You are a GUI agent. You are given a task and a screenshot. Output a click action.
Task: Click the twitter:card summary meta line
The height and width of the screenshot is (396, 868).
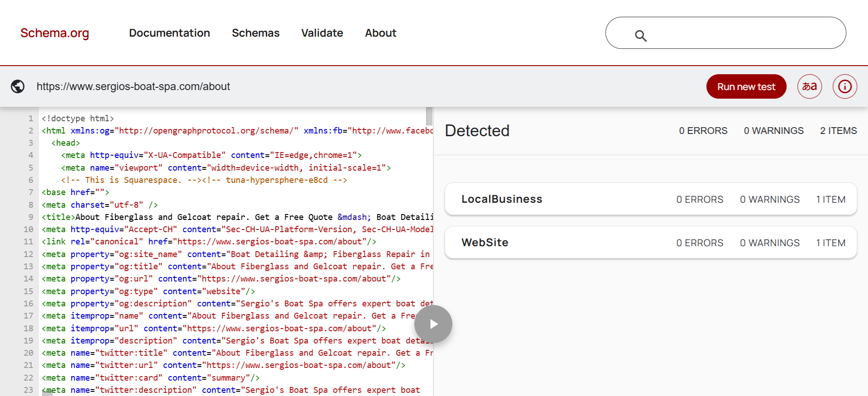[151, 378]
